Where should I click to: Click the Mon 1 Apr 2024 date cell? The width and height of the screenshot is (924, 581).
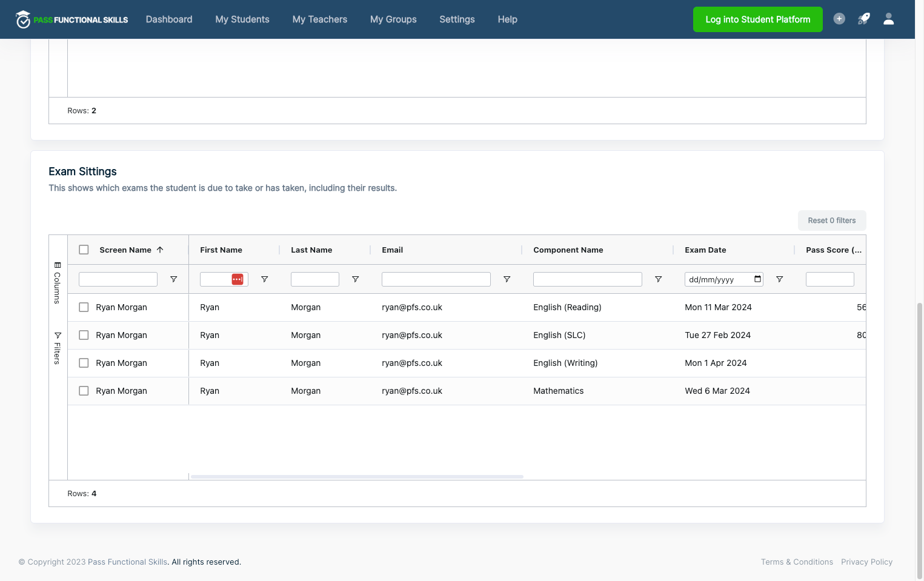(716, 363)
